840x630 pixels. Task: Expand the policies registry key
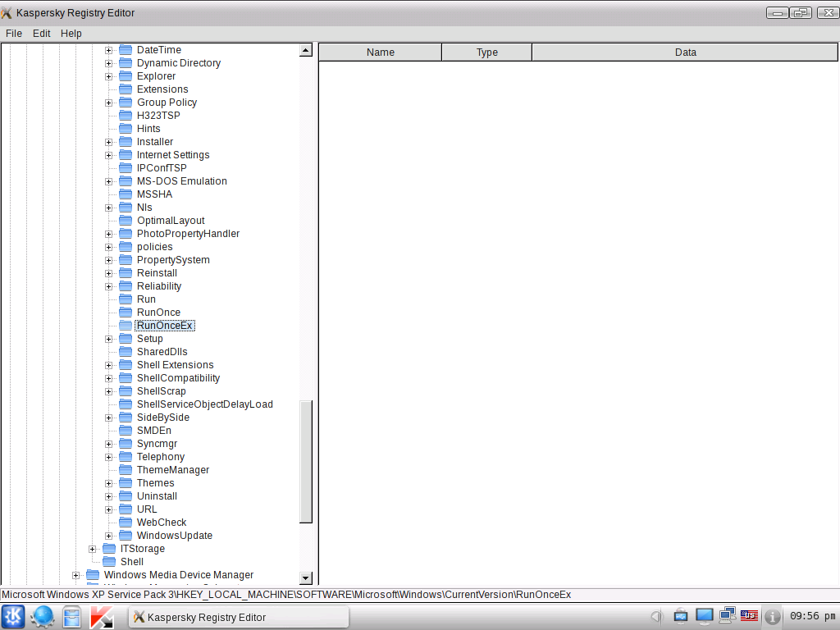point(109,247)
